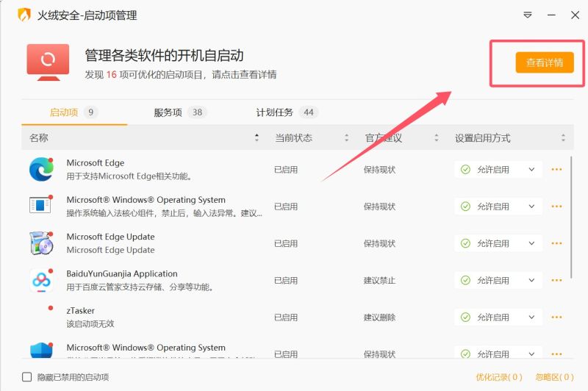Switch to 服务项 tab
The width and height of the screenshot is (588, 391).
[x=180, y=112]
